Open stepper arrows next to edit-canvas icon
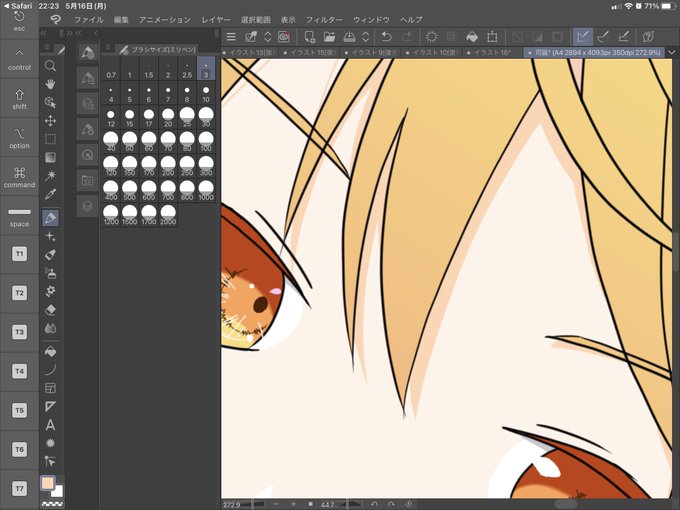 pyautogui.click(x=268, y=37)
